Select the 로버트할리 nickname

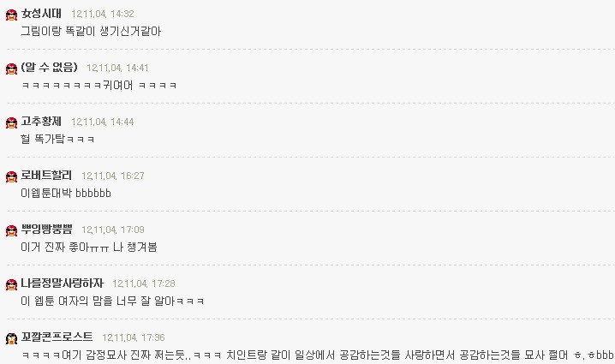(x=46, y=175)
